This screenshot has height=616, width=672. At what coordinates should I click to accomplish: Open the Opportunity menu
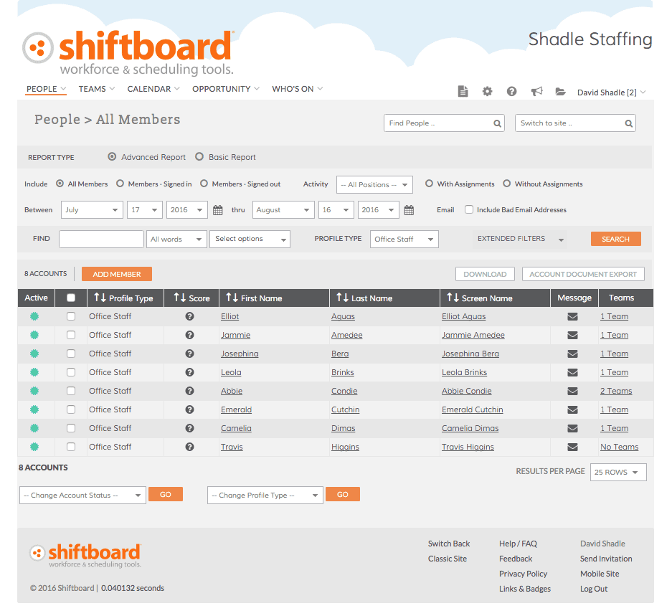[225, 89]
